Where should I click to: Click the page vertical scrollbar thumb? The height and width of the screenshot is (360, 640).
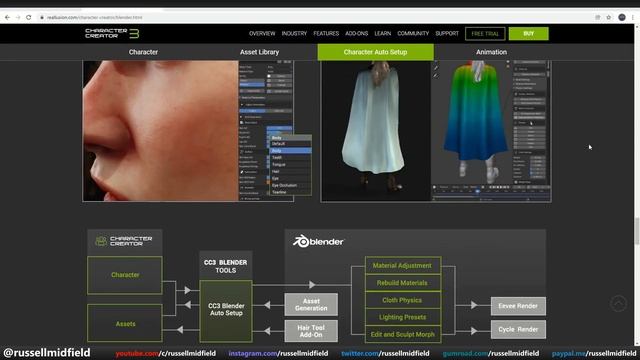click(x=637, y=231)
